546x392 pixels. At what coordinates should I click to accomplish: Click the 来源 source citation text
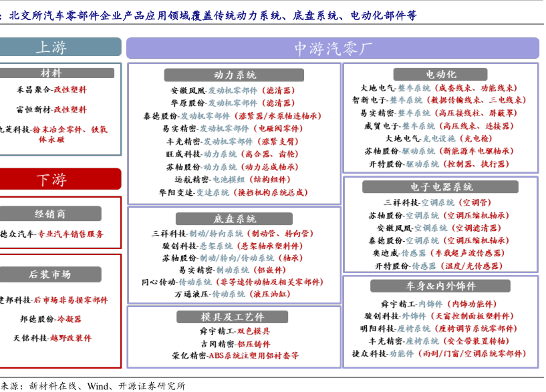(x=92, y=385)
